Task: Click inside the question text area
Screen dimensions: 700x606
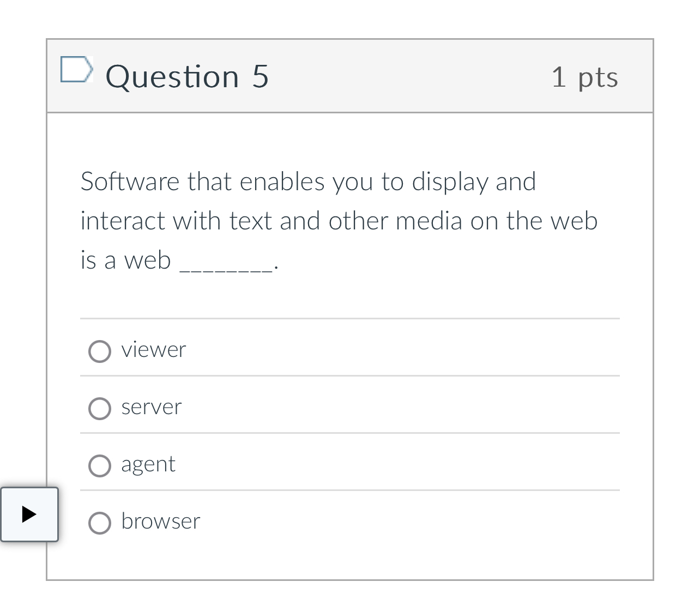Action: [338, 221]
